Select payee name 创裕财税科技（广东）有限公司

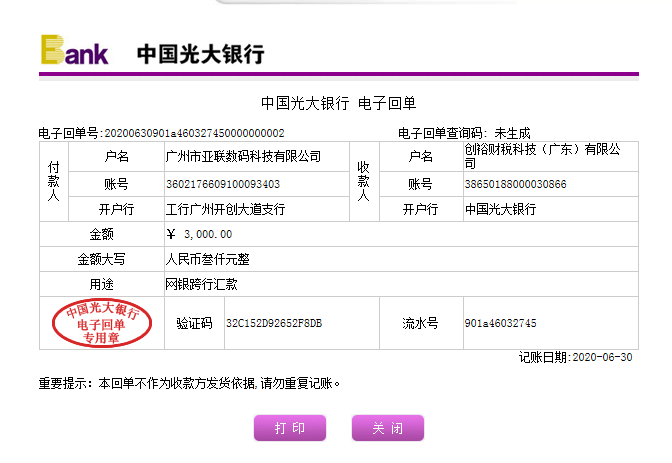(543, 156)
